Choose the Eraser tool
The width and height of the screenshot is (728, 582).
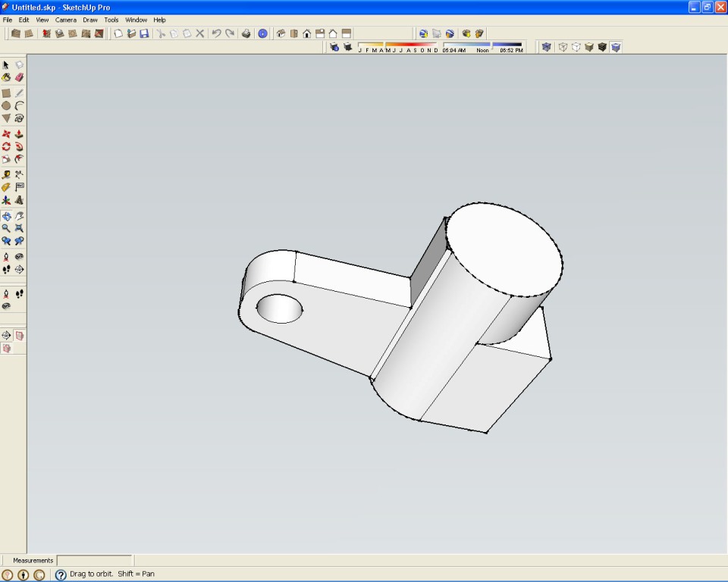[19, 77]
